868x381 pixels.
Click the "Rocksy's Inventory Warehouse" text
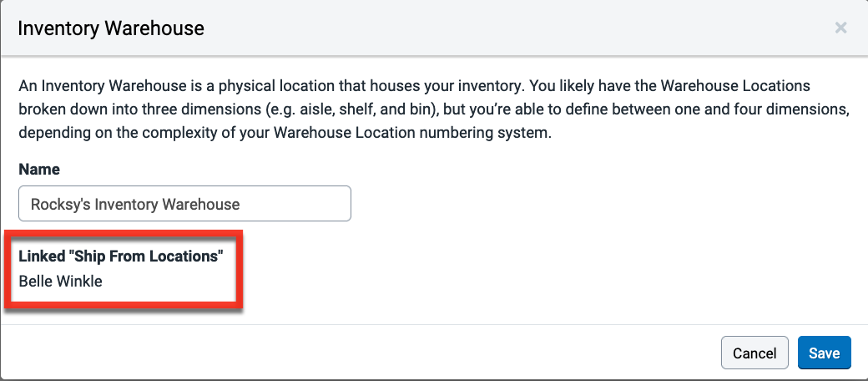tap(135, 204)
